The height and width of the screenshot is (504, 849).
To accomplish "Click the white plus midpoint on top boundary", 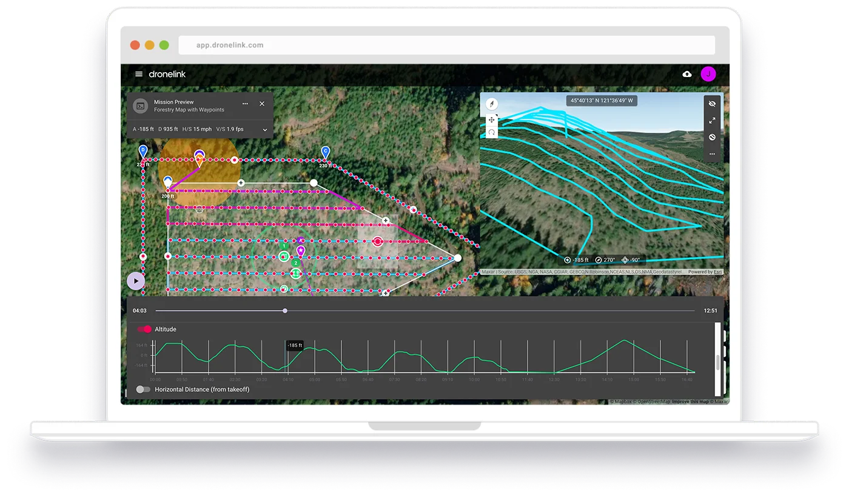I will click(241, 183).
